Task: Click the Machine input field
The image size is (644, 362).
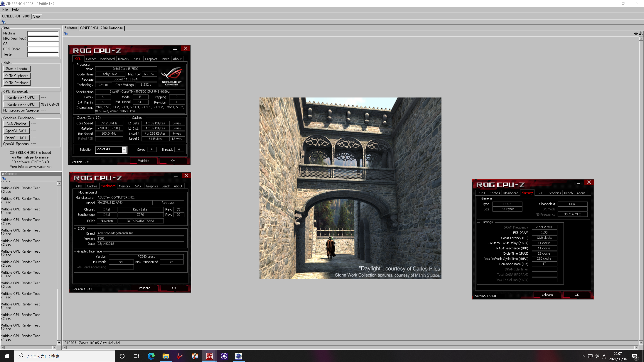Action: (x=43, y=33)
